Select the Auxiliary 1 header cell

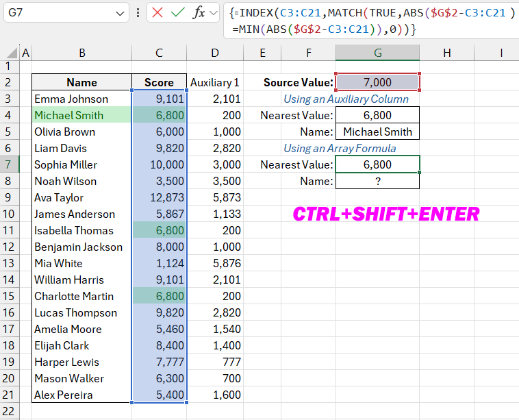(x=215, y=82)
